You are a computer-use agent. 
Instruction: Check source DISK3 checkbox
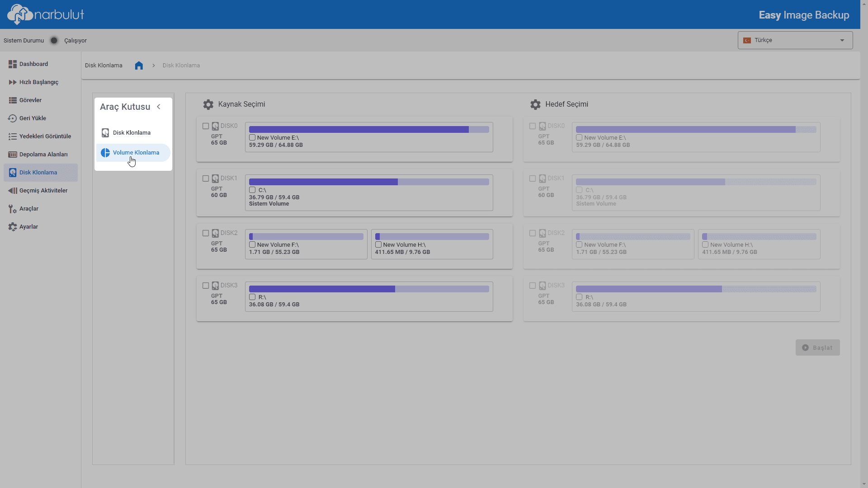(206, 286)
